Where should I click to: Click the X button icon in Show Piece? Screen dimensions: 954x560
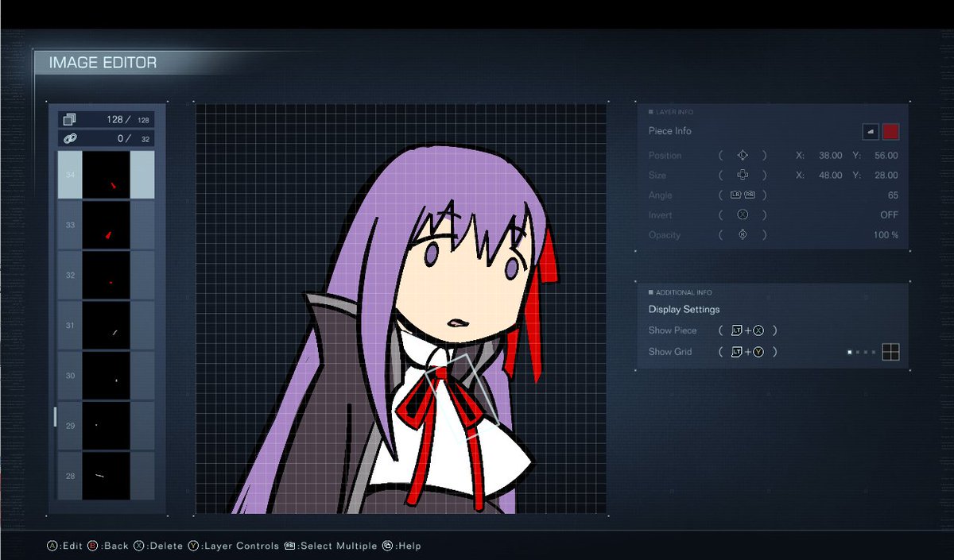(758, 330)
